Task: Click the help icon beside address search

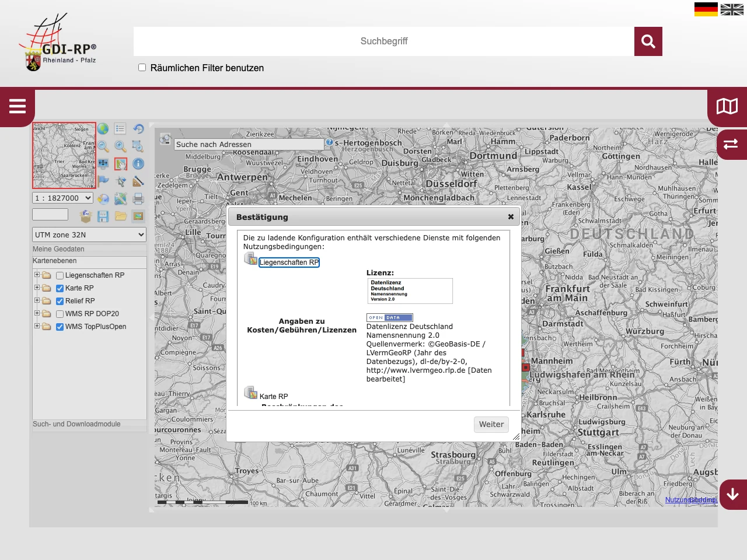Action: [330, 142]
